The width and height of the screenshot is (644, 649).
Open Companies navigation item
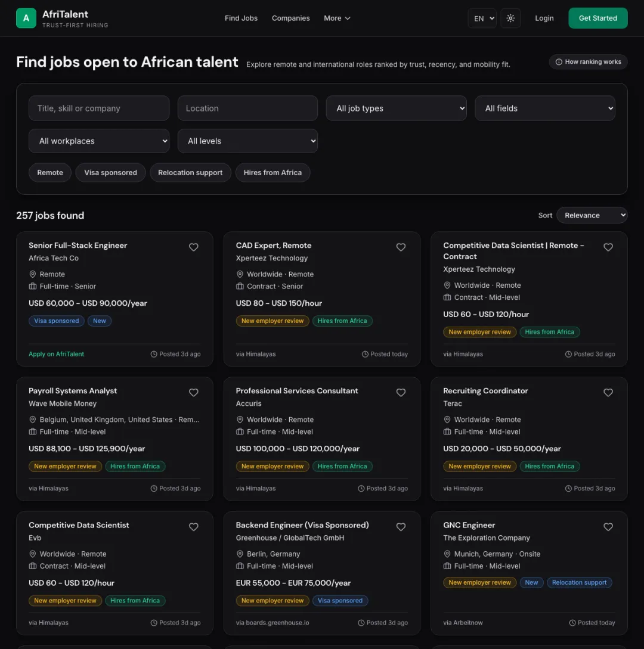291,18
